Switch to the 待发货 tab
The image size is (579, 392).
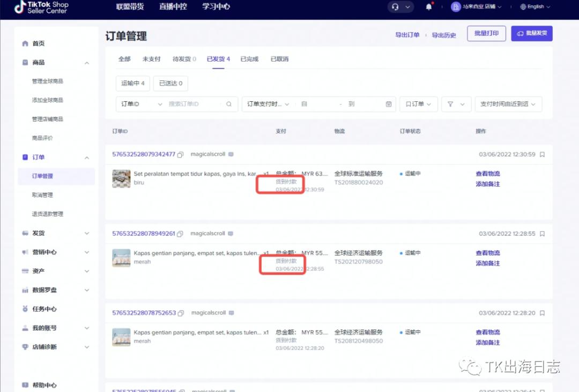(x=184, y=59)
